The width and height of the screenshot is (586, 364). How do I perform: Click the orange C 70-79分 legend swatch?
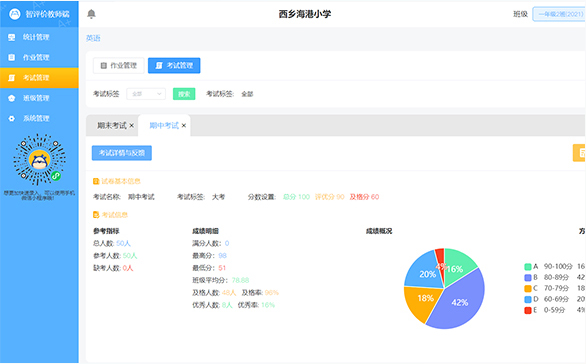[528, 288]
